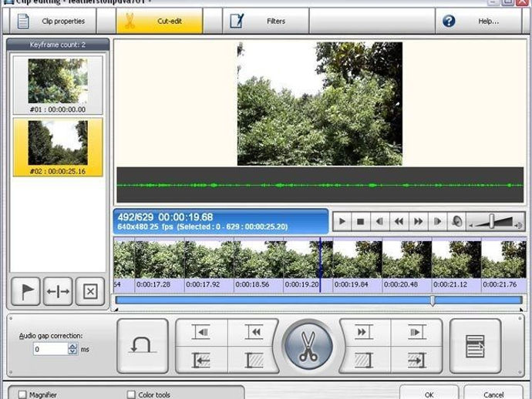Jump to previous keyframe rewind-to-bar button
The height and width of the screenshot is (399, 532).
click(x=253, y=332)
